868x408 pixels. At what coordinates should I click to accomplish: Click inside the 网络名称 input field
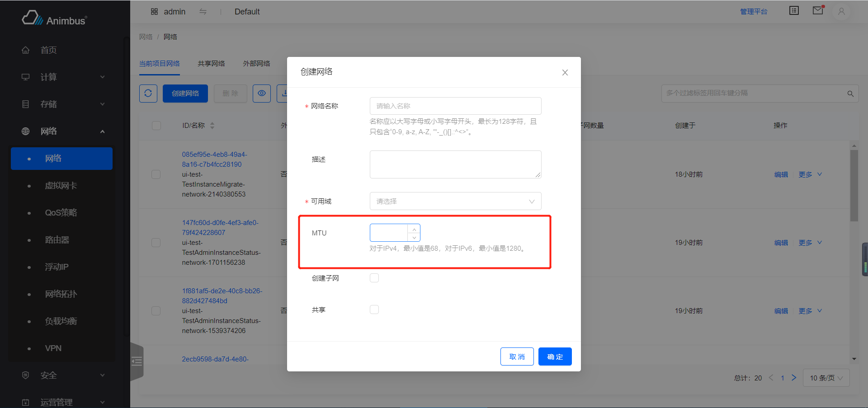455,105
